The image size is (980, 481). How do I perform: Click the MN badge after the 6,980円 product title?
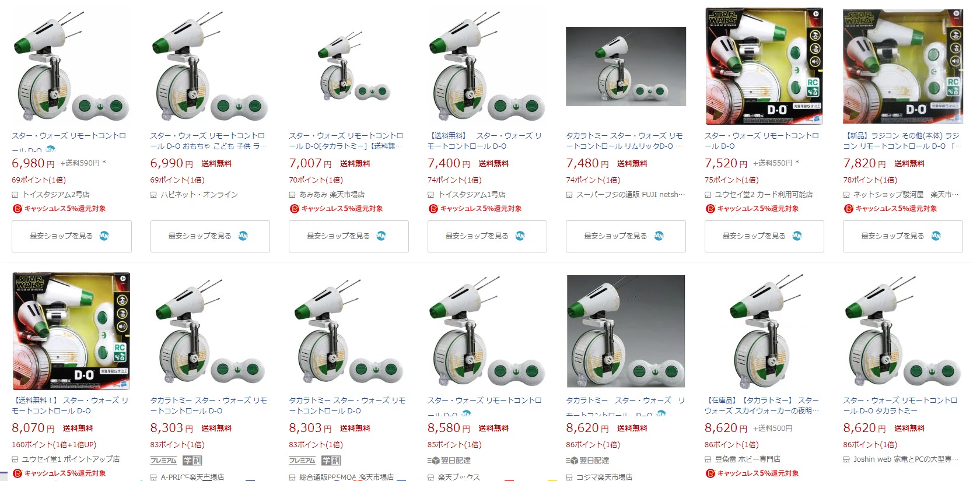coord(51,149)
